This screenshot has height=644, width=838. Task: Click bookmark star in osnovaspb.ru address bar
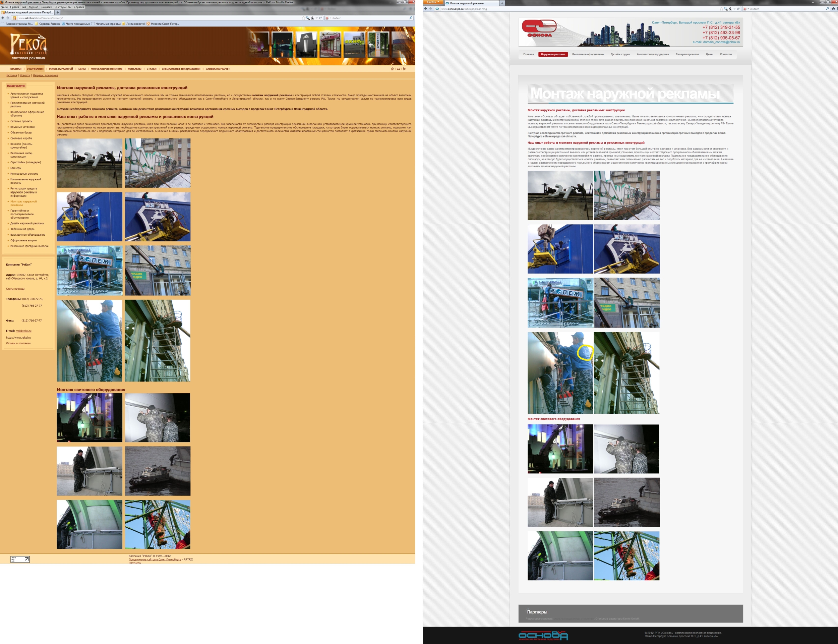[x=721, y=9]
